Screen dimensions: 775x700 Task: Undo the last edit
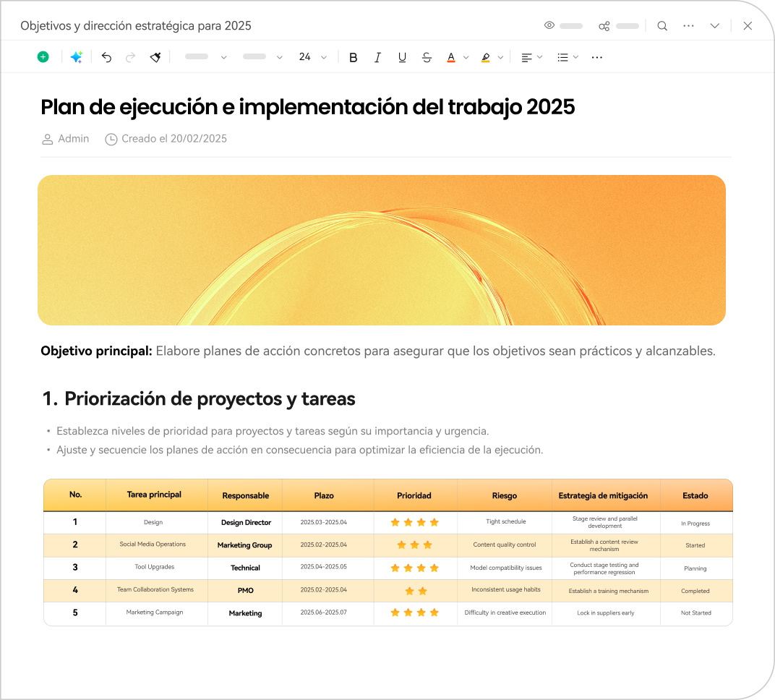coord(106,57)
